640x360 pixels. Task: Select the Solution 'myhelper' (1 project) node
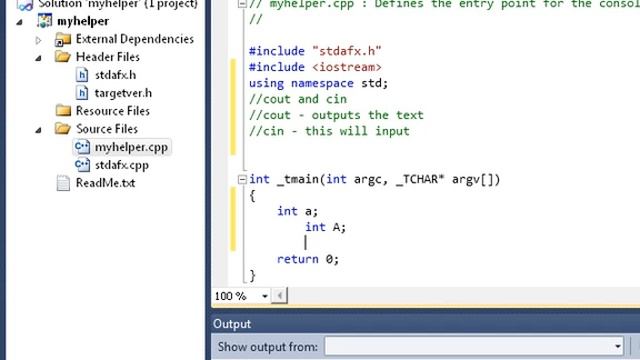coord(118,4)
